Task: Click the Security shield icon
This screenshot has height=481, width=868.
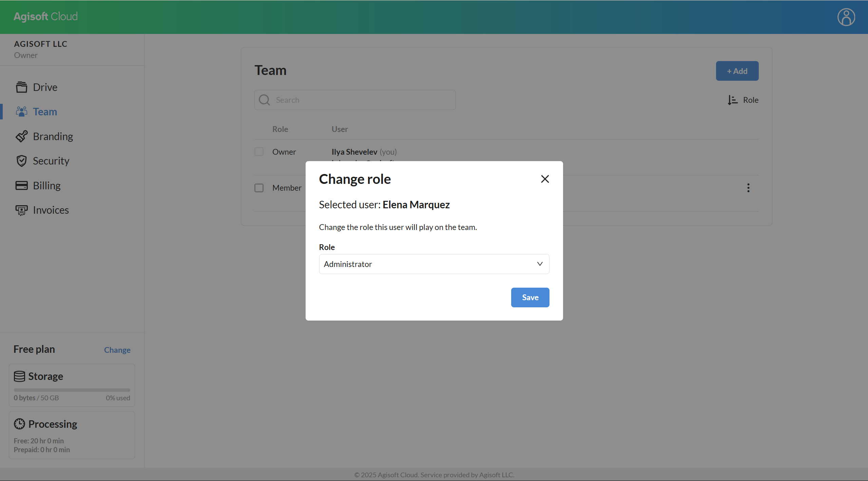Action: (21, 161)
